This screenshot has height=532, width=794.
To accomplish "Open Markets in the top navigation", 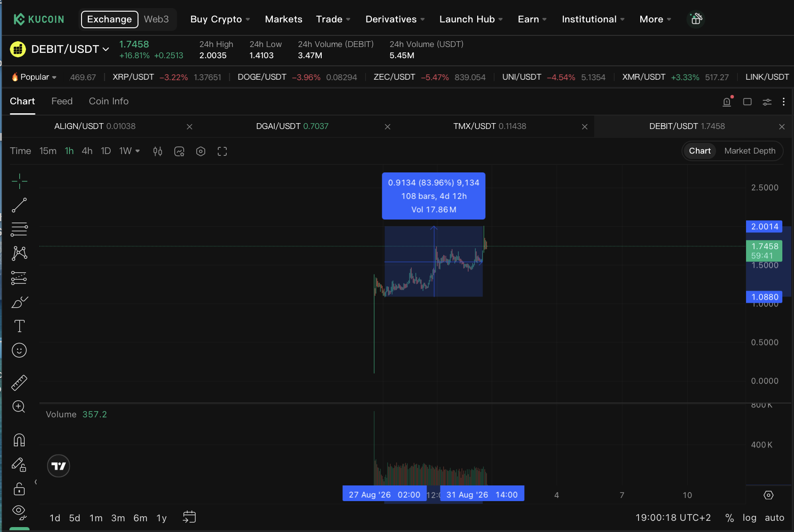I will coord(284,19).
